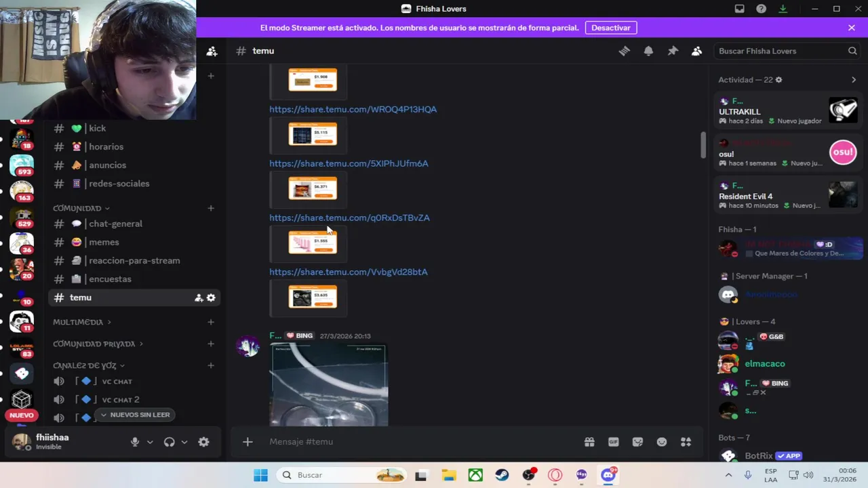Collapse the CANALES DE VOZ category
This screenshot has width=868, height=488.
(x=89, y=365)
